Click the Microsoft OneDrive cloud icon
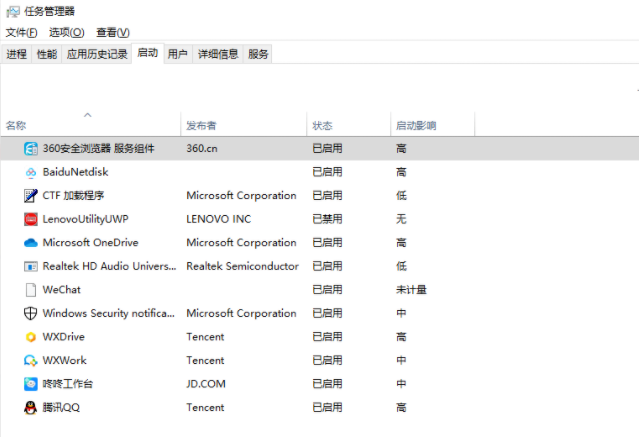The image size is (640, 437). [x=31, y=243]
